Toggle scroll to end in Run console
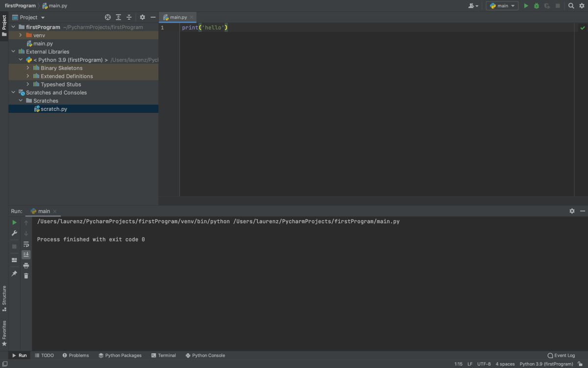Image resolution: width=588 pixels, height=368 pixels. tap(26, 255)
